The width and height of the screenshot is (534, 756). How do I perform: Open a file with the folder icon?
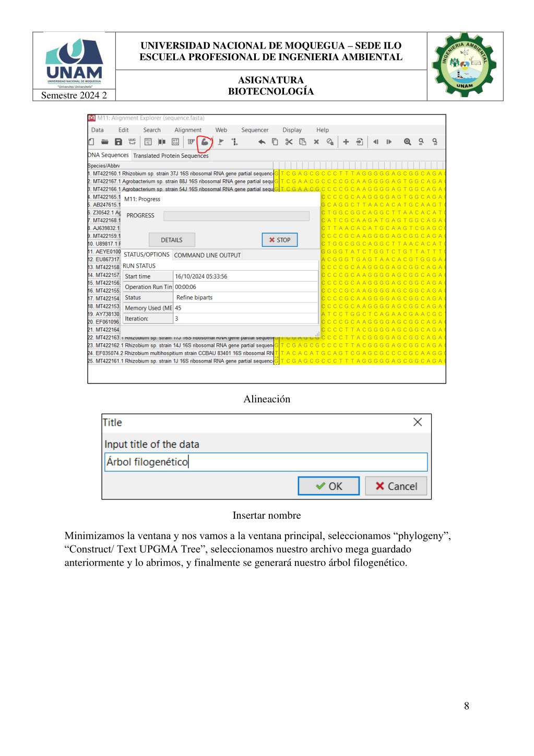(x=105, y=142)
